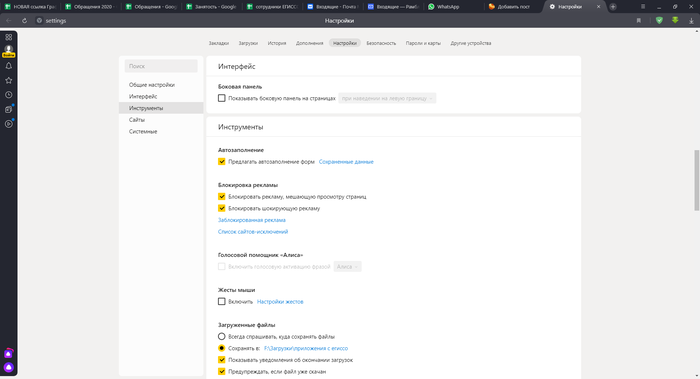The width and height of the screenshot is (700, 379).
Task: Open sidebar display mode dropdown
Action: pos(387,98)
